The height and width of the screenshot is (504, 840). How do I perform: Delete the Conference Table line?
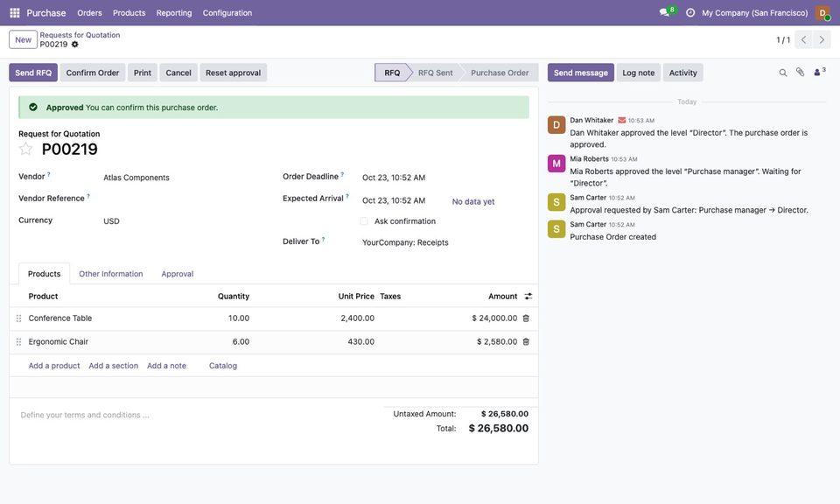pos(526,318)
